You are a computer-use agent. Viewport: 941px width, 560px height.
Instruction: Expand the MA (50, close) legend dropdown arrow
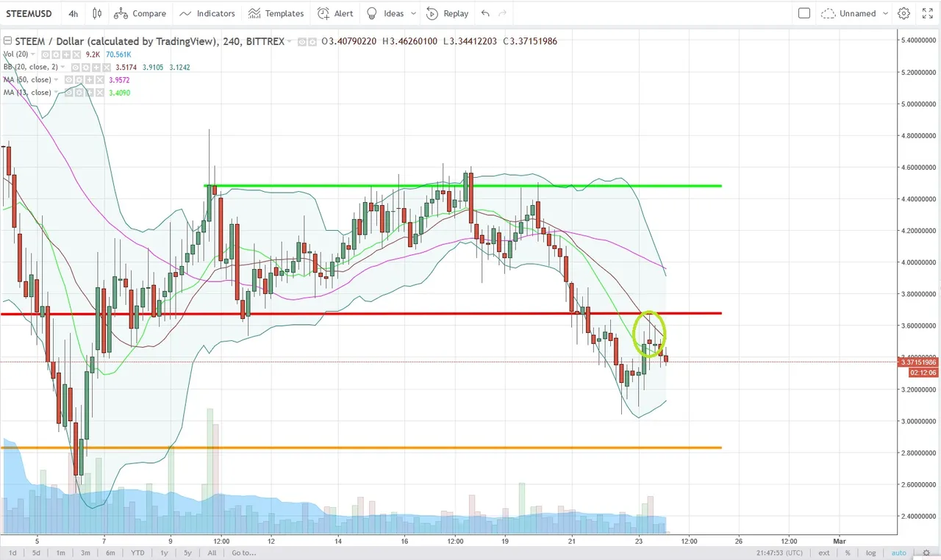coord(57,79)
